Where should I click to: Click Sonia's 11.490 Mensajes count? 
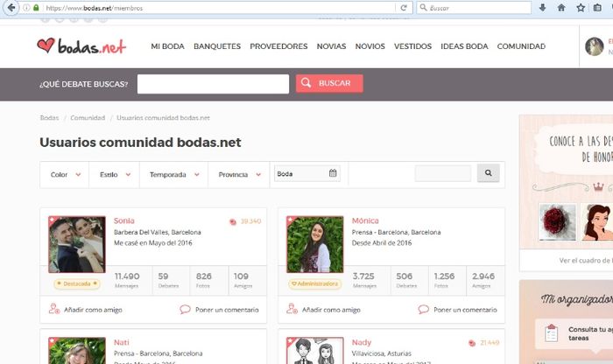pyautogui.click(x=127, y=280)
